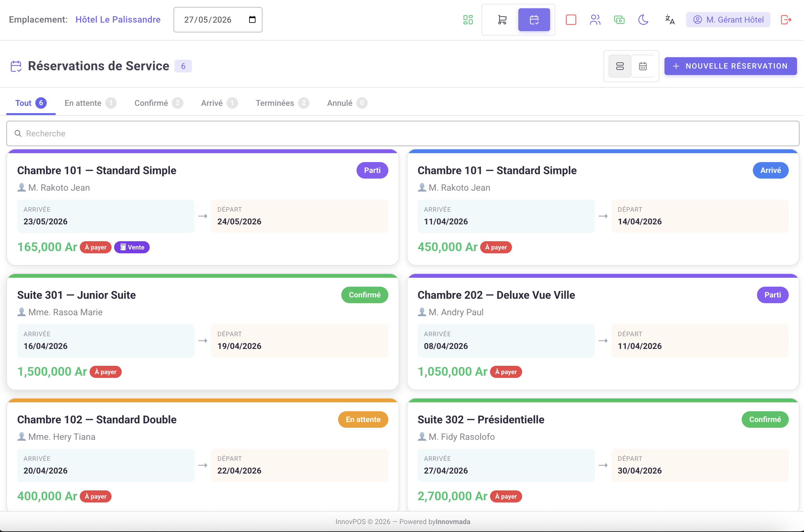Click the reservations count badge 6 in title
This screenshot has width=804, height=532.
[x=183, y=66]
